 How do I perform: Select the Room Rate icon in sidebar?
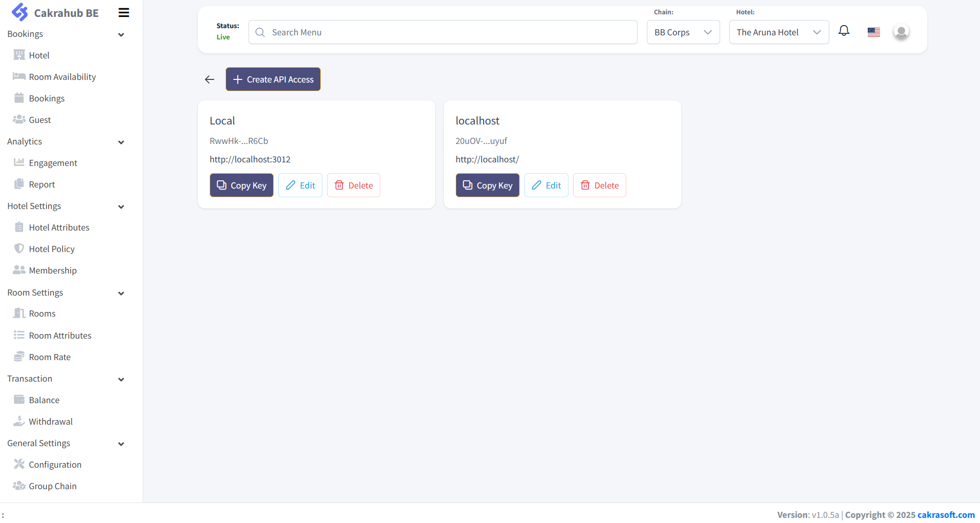pyautogui.click(x=19, y=357)
